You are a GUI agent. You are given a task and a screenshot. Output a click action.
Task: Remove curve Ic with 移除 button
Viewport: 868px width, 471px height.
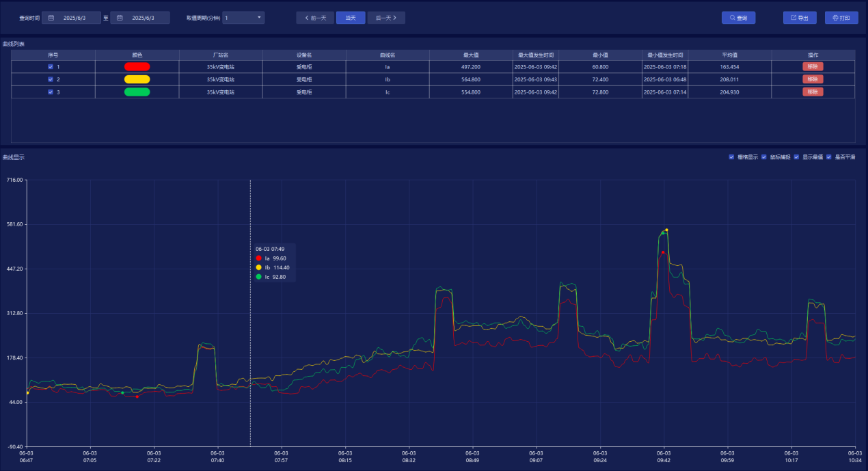coord(812,92)
